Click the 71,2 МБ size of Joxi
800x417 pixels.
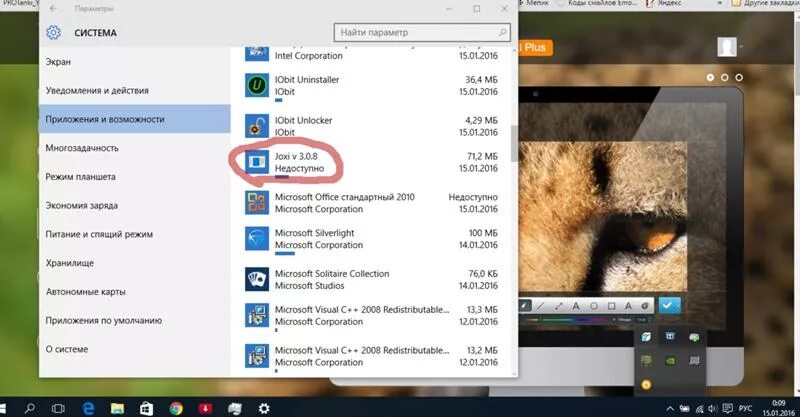click(x=482, y=156)
